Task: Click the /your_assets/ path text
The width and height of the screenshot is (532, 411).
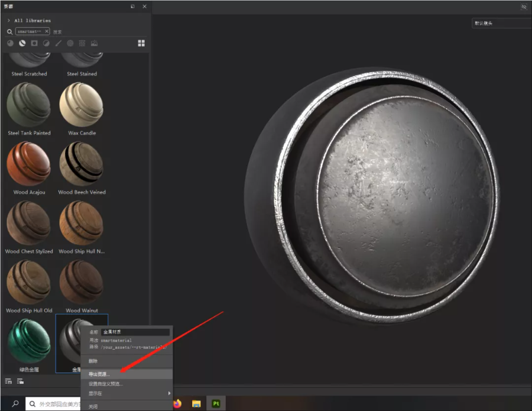Action: pyautogui.click(x=134, y=347)
